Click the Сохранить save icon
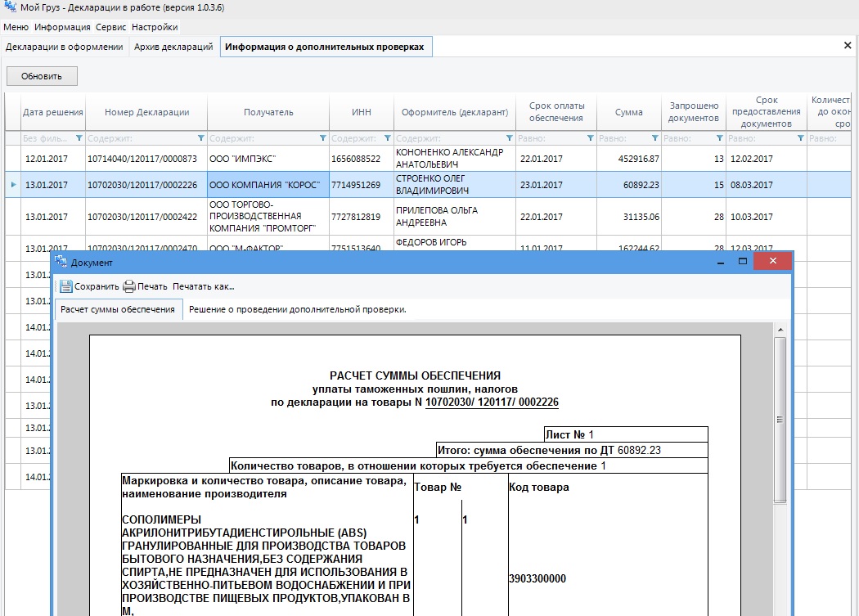This screenshot has height=616, width=859. click(65, 286)
